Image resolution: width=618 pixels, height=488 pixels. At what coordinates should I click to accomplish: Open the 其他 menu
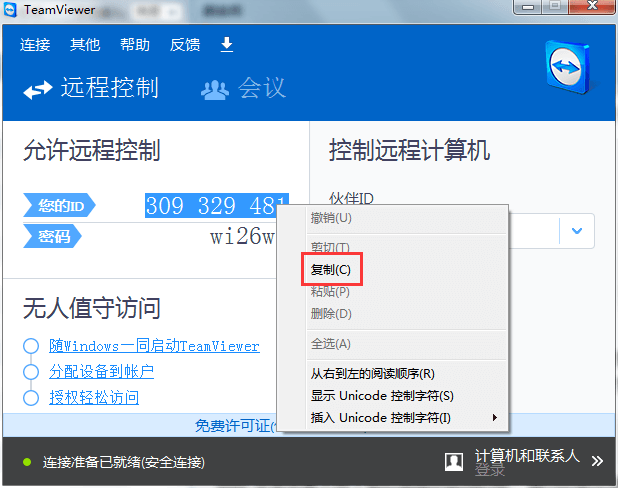[85, 45]
